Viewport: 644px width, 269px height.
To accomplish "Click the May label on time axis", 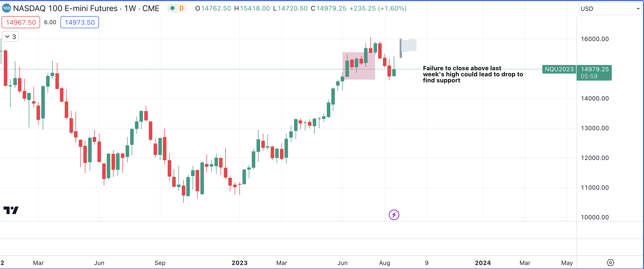I will tap(567, 263).
